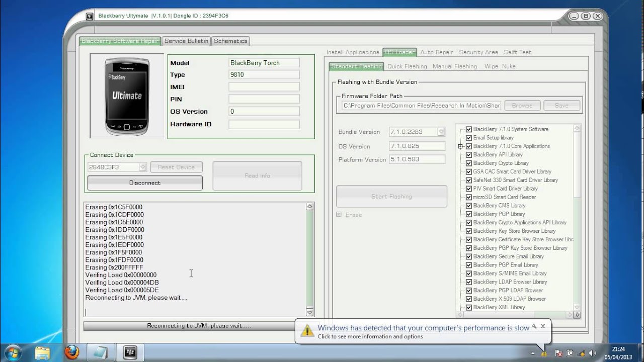This screenshot has height=362, width=644.
Task: Click the Save button
Action: 561,106
